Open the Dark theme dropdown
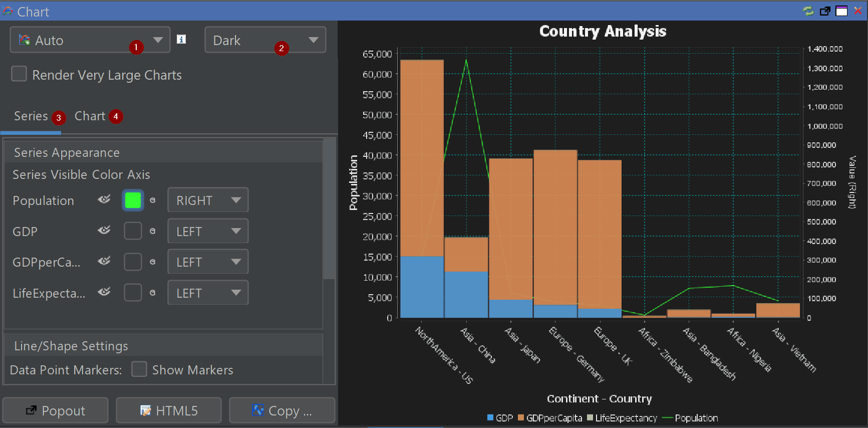The width and height of the screenshot is (868, 428). 265,40
